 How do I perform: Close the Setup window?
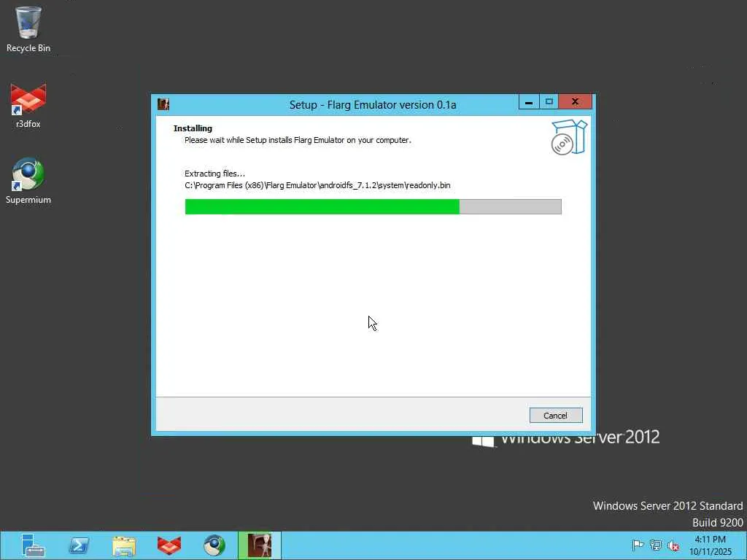[575, 102]
